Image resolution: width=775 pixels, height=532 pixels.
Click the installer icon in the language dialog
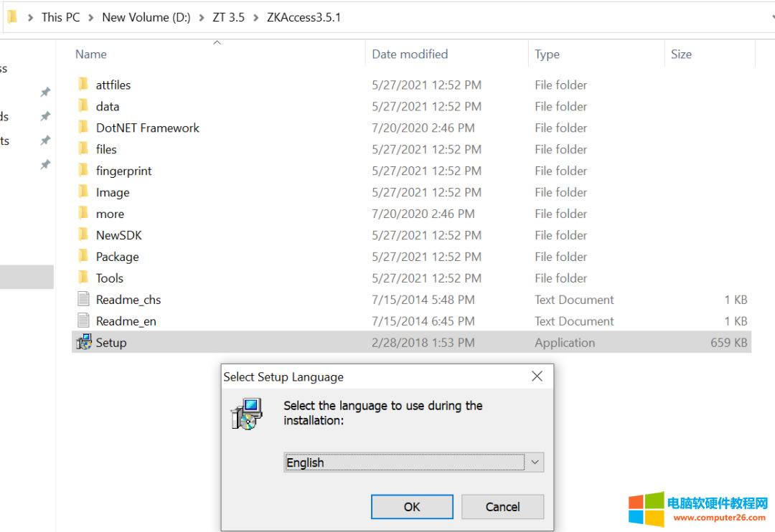pos(245,413)
